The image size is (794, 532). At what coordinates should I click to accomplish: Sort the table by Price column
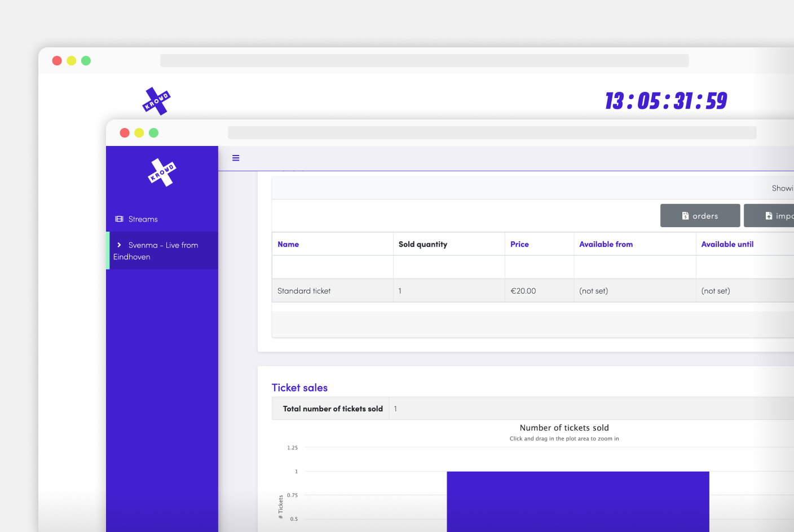coord(519,244)
